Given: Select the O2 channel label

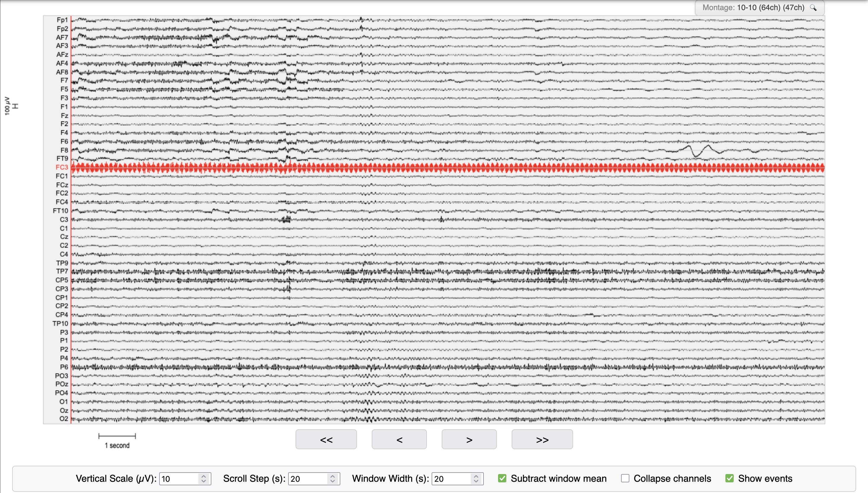Looking at the screenshot, I should coord(64,419).
